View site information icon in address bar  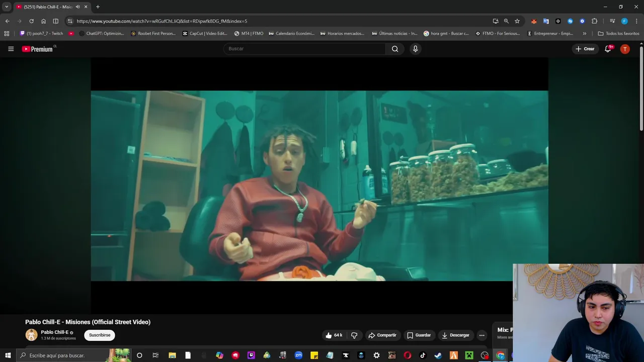(70, 21)
